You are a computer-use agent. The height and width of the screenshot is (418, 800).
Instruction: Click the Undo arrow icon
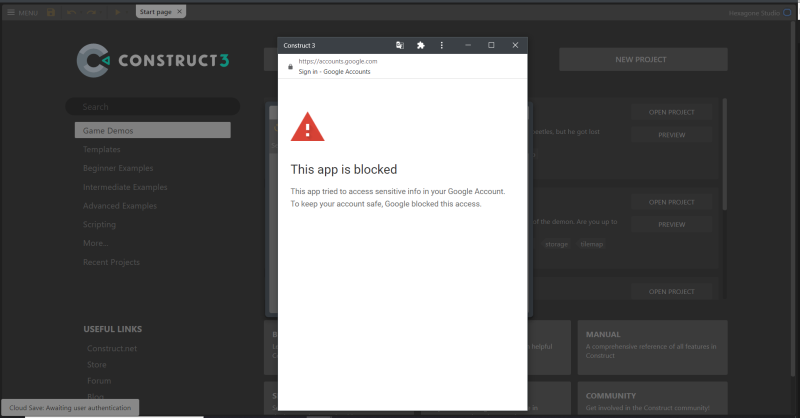point(71,12)
